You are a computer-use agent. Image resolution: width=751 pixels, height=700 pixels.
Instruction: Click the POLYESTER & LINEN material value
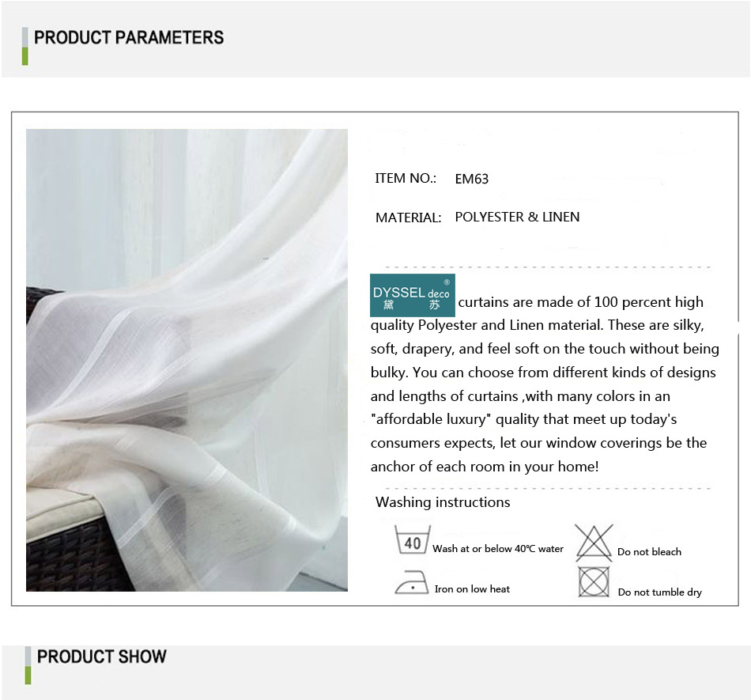coord(517,217)
